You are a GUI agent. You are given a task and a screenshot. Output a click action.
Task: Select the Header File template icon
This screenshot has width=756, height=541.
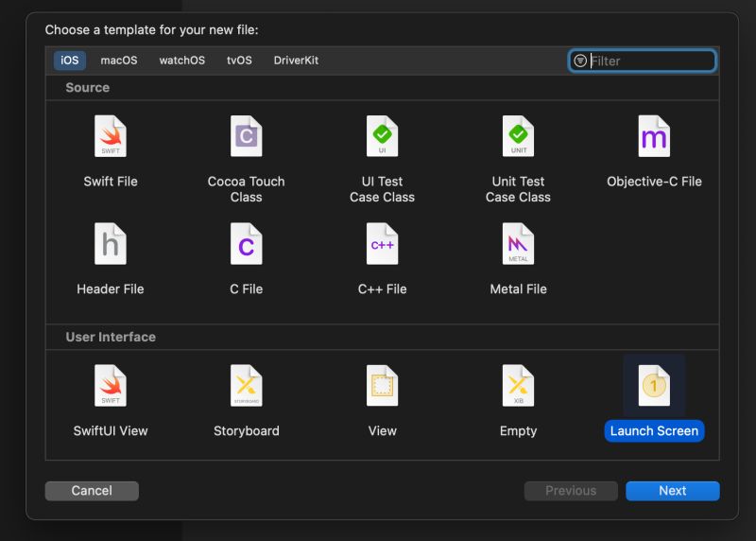click(x=111, y=244)
